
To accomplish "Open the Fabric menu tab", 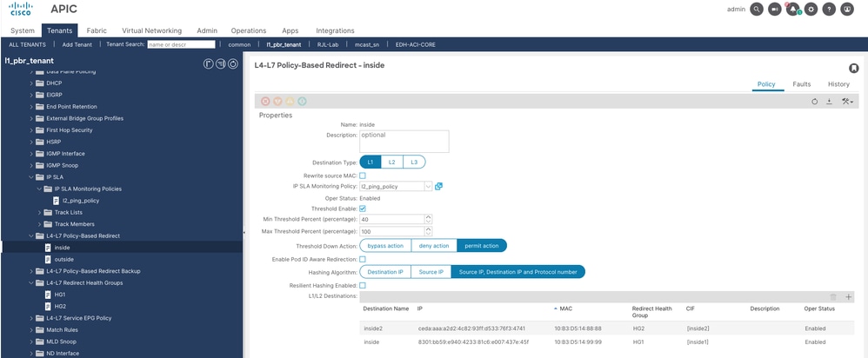I will (x=97, y=30).
